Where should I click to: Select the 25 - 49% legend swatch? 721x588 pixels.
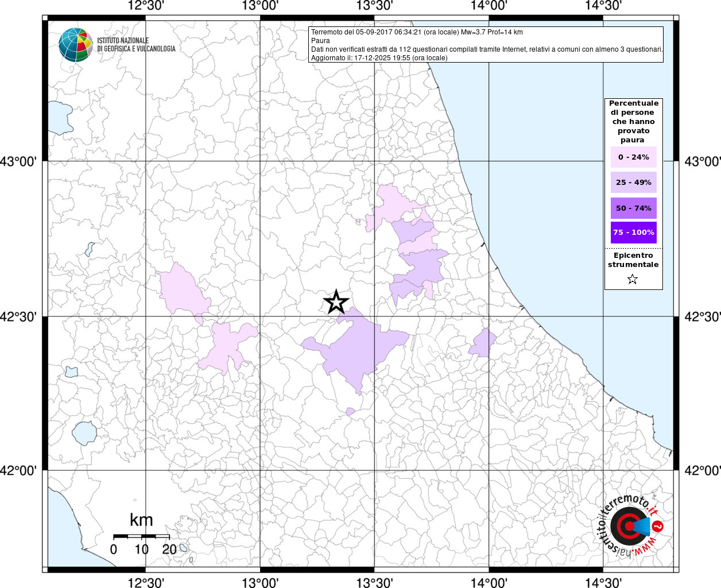634,183
